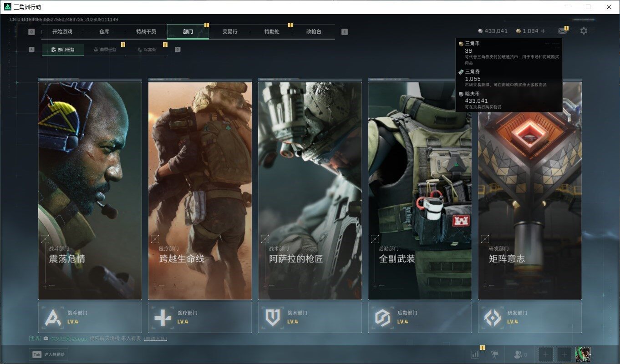This screenshot has width=620, height=364.
Task: Click the Q key hint icon
Action: pos(31,32)
